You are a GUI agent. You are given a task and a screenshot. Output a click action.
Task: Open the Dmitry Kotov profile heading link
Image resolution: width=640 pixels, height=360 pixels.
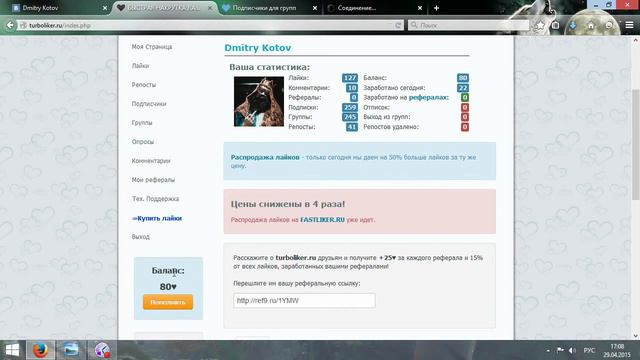click(258, 48)
